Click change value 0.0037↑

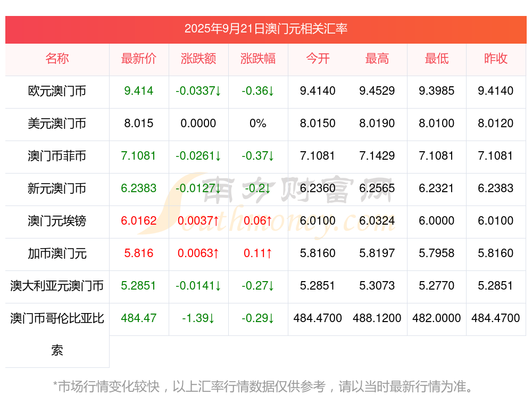(x=198, y=221)
